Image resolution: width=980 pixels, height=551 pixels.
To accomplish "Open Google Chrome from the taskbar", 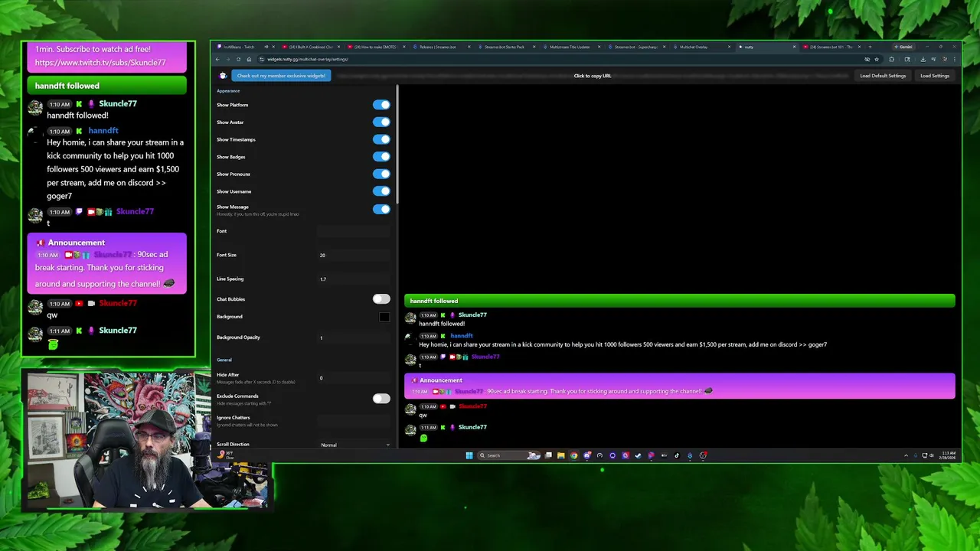I will pyautogui.click(x=573, y=455).
